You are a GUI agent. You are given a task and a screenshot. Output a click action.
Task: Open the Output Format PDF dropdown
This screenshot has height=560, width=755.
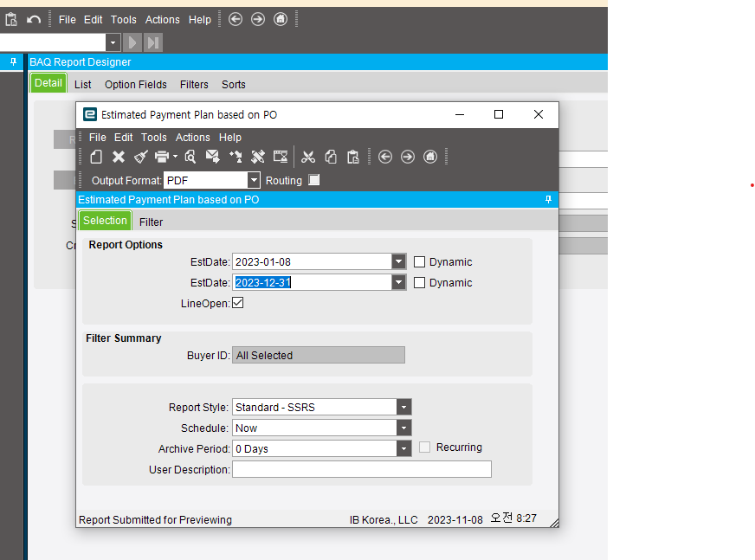pyautogui.click(x=254, y=181)
